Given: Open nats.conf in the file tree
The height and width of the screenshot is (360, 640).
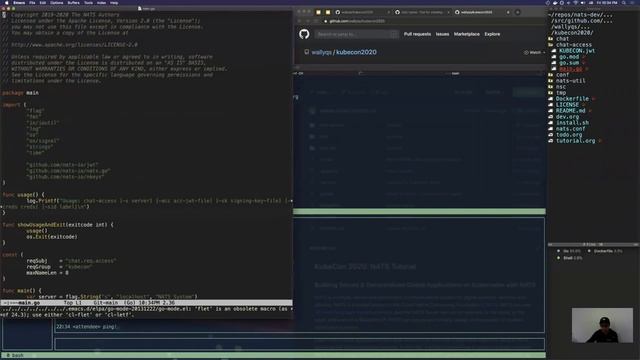Looking at the screenshot, I should click(x=570, y=129).
